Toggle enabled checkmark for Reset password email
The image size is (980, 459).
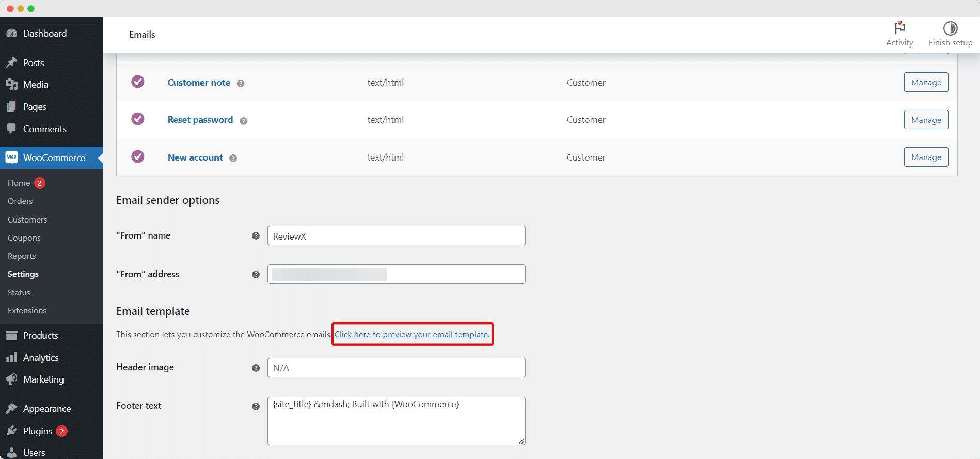[x=138, y=119]
